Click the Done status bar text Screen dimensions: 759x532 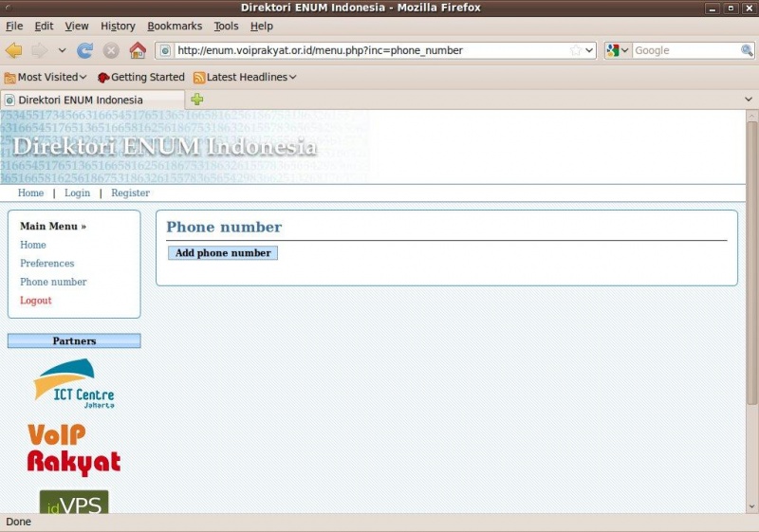tap(18, 522)
